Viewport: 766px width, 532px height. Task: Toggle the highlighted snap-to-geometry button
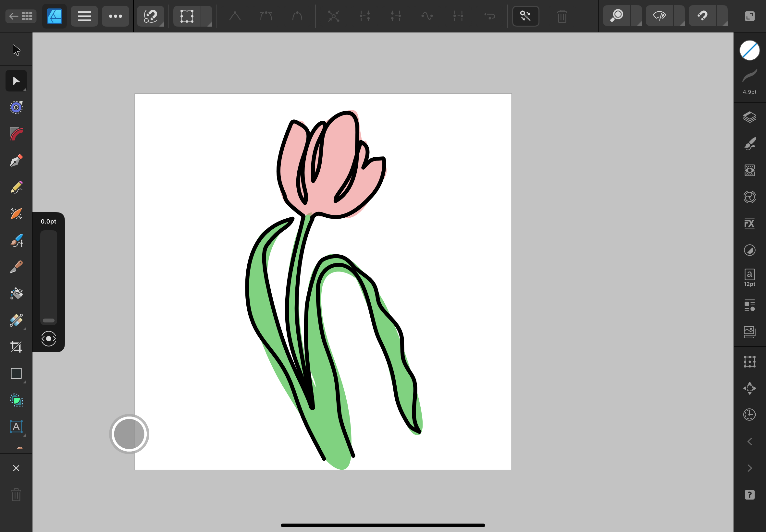[525, 16]
